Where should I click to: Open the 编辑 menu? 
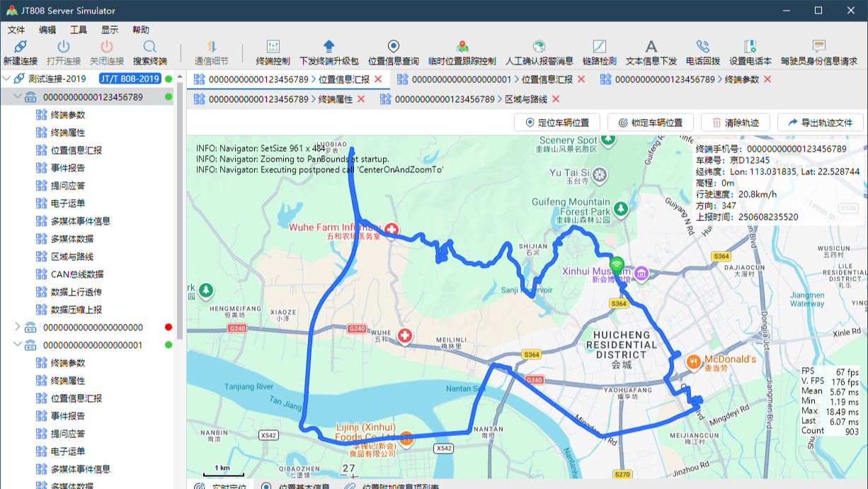(47, 30)
